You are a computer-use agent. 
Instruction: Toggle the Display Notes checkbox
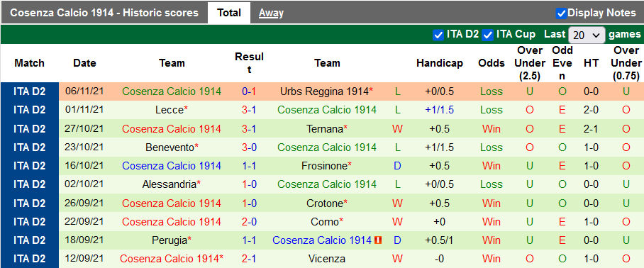point(561,13)
